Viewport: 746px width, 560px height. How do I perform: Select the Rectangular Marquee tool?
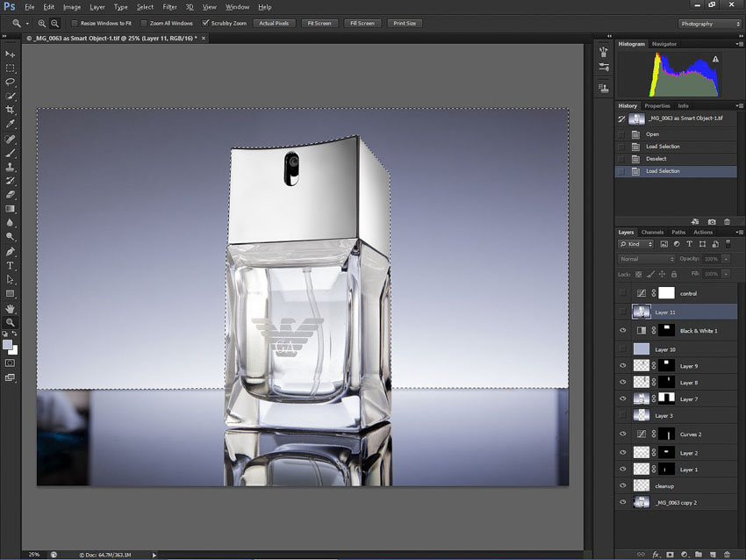(x=10, y=68)
